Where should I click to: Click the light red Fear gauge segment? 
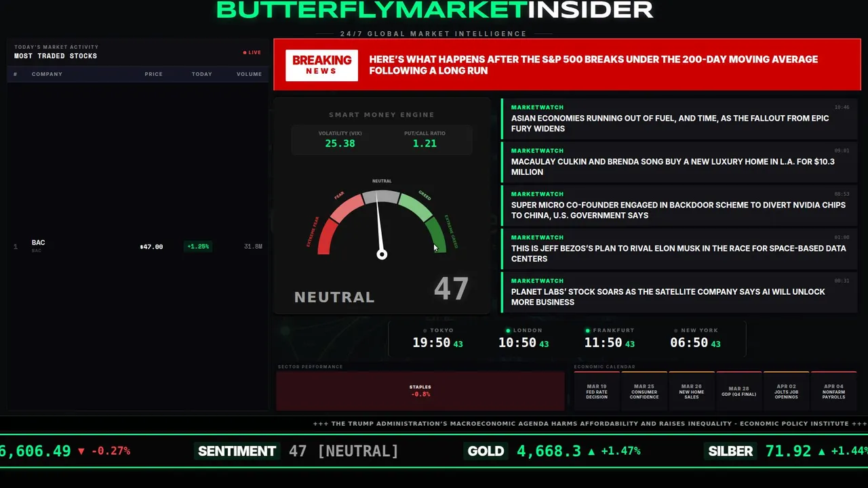[347, 207]
